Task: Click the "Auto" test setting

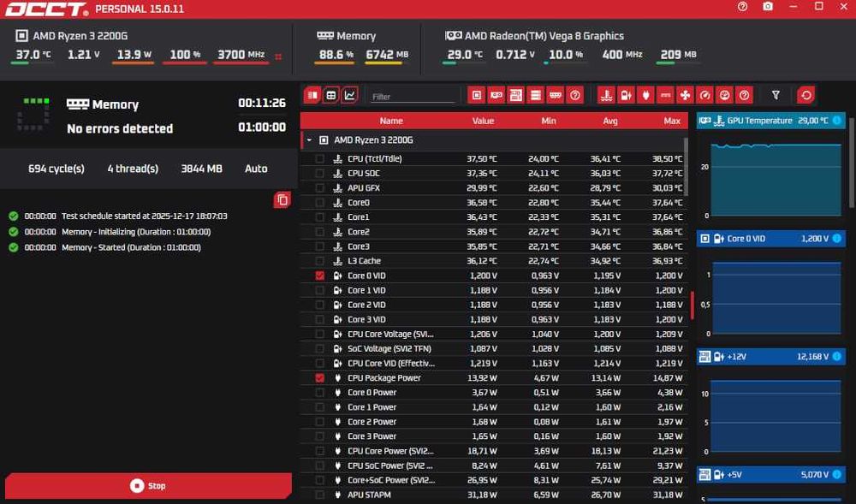Action: click(256, 169)
